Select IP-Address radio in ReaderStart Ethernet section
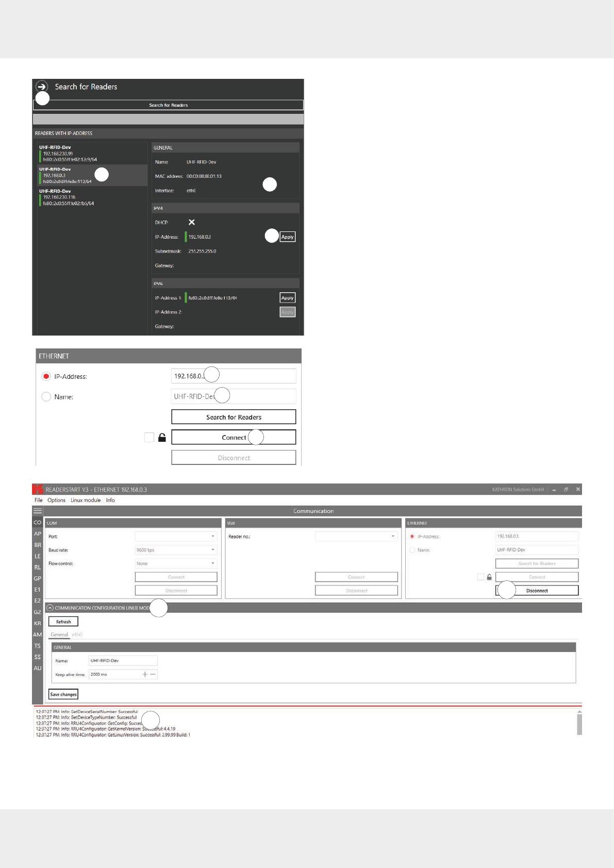 [x=412, y=537]
